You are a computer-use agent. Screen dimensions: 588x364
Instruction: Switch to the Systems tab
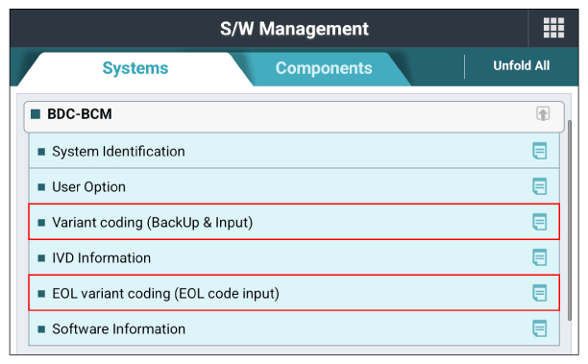(x=135, y=68)
